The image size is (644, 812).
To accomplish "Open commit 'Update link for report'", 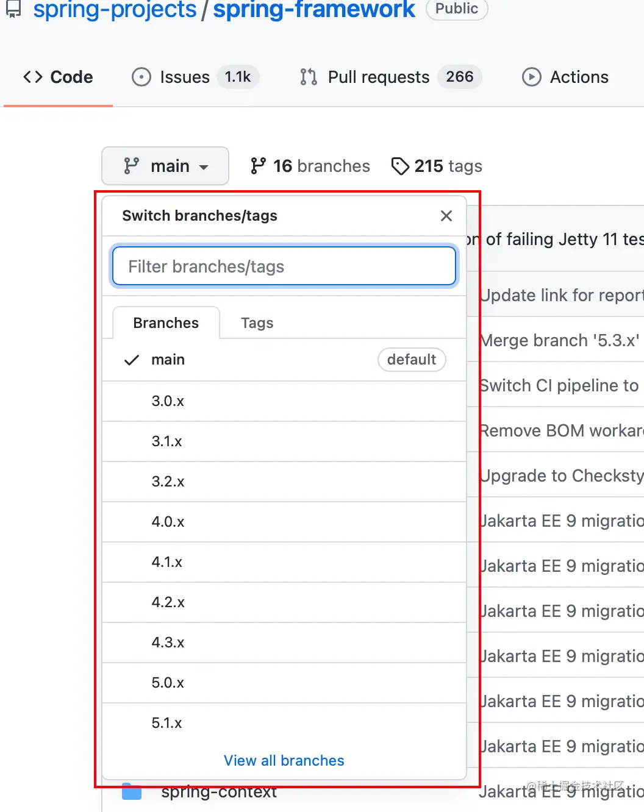I will click(x=561, y=295).
